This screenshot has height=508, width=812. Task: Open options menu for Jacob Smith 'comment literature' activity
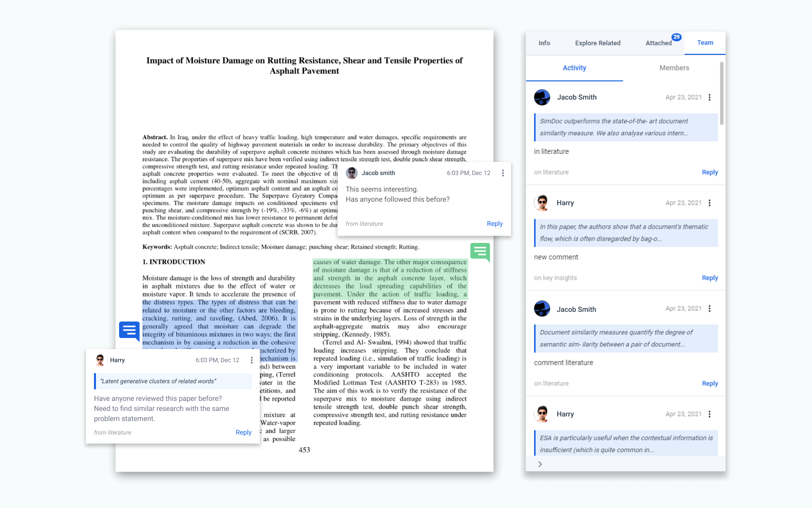click(709, 309)
